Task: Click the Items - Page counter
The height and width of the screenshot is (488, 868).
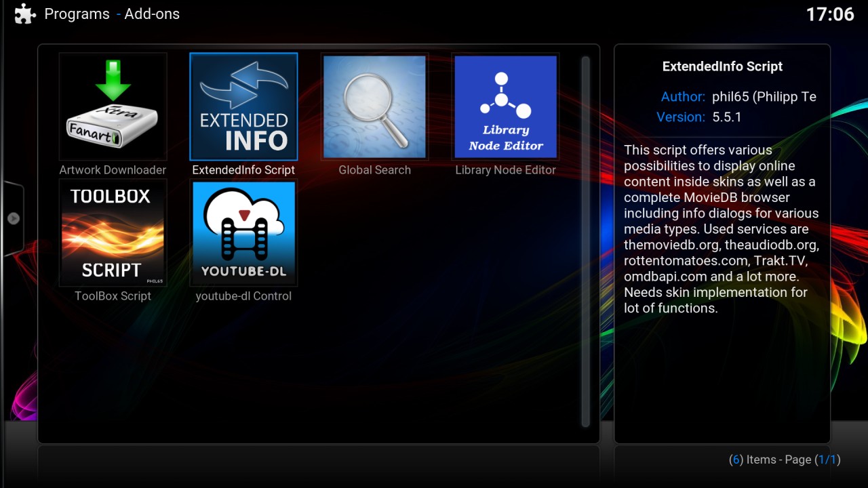Action: click(784, 460)
